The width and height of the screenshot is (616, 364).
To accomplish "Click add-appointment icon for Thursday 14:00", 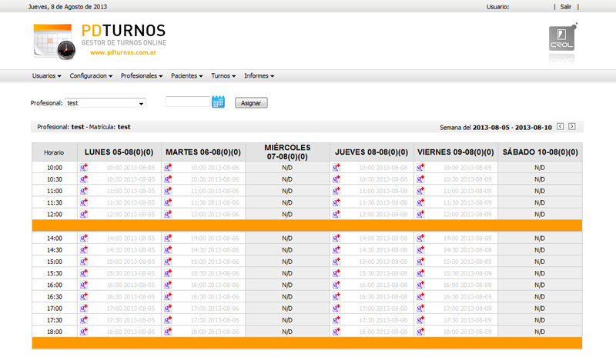I will pos(336,239).
